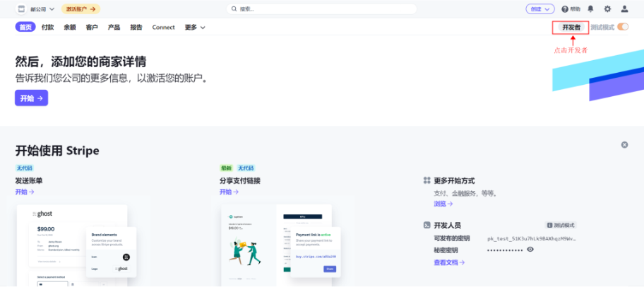
Task: Toggle the 测试模式 switch
Action: click(623, 27)
